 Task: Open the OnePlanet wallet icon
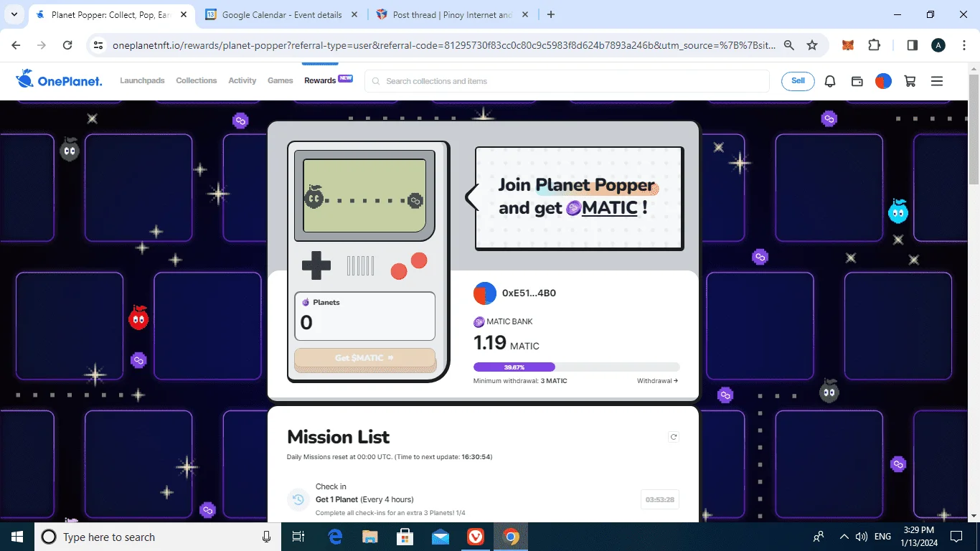[857, 81]
